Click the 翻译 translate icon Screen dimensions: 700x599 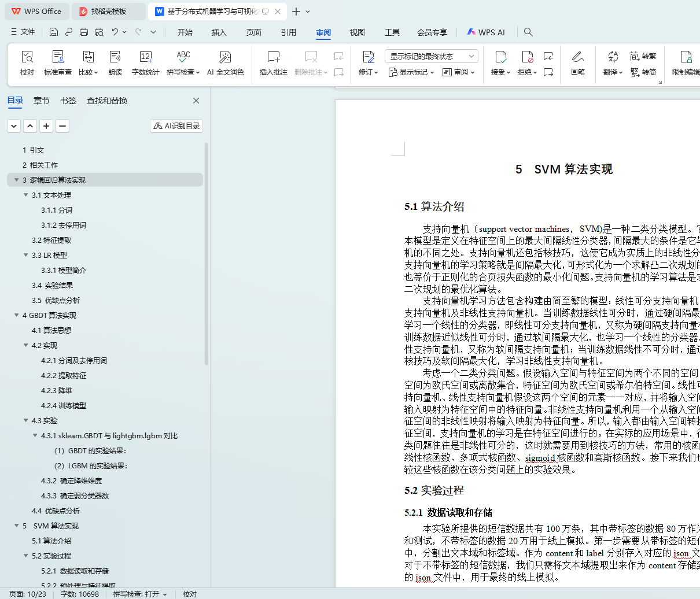click(x=613, y=57)
